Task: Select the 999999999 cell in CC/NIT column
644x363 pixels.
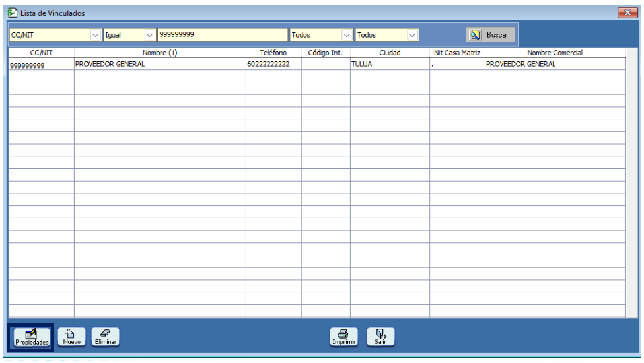Action: click(41, 65)
